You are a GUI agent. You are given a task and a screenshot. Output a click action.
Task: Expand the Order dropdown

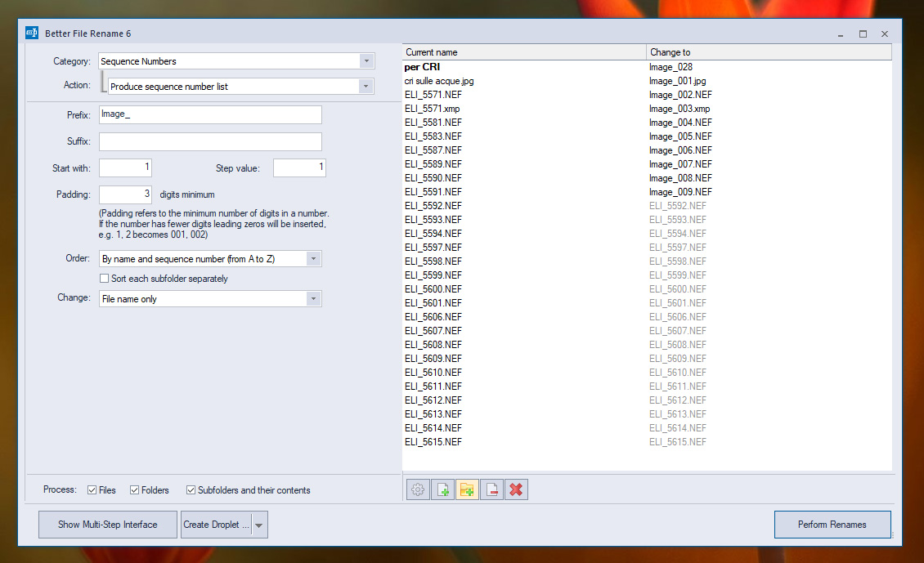[313, 259]
